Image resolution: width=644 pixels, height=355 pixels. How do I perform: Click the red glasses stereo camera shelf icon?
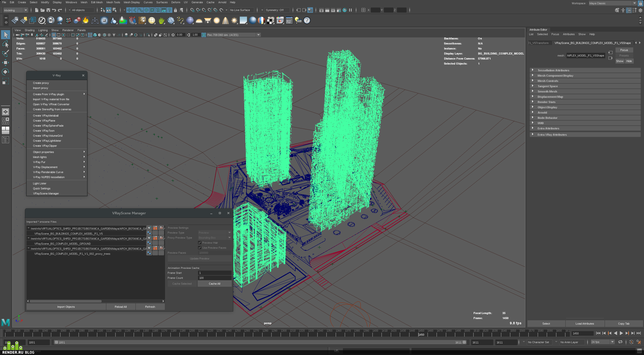pyautogui.click(x=68, y=20)
